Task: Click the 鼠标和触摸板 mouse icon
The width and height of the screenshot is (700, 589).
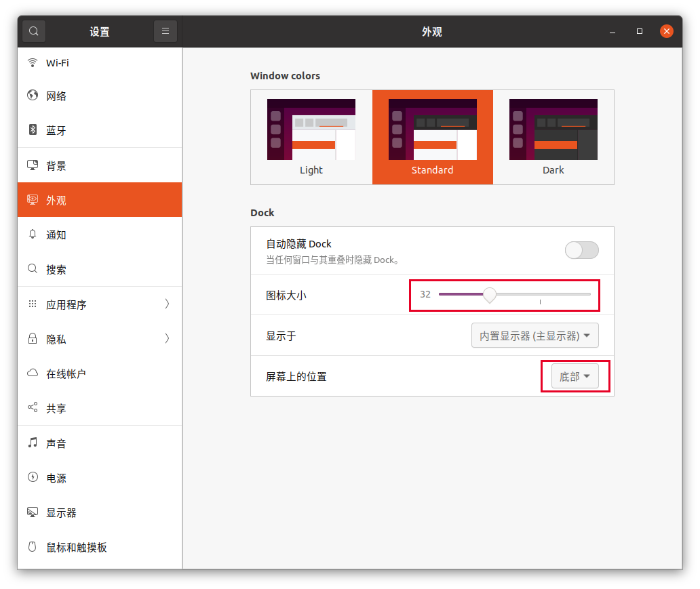Action: tap(33, 547)
